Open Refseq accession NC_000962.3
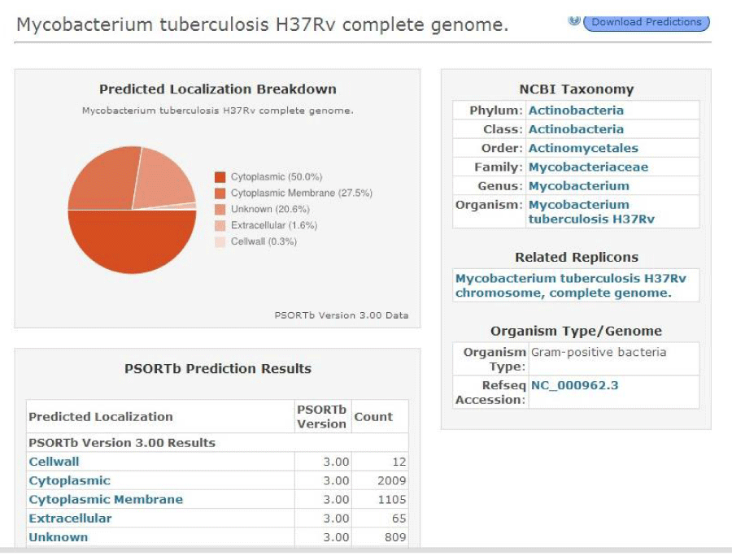The width and height of the screenshot is (732, 560). 575,385
